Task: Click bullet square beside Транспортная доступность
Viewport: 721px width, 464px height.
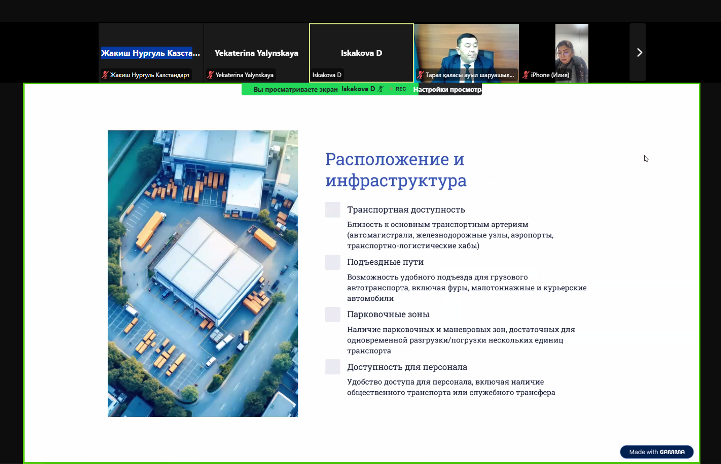Action: (332, 210)
